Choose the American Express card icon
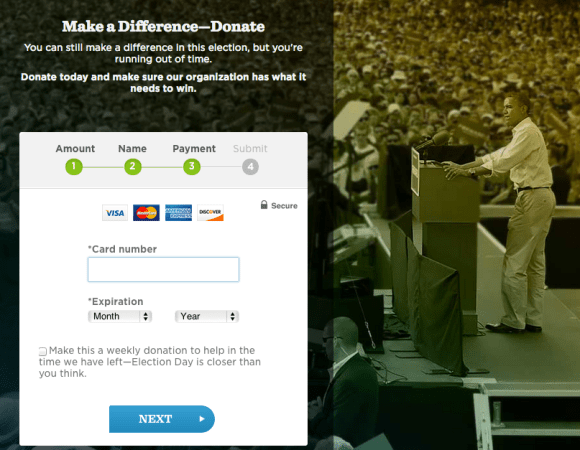Image resolution: width=580 pixels, height=450 pixels. [x=178, y=213]
